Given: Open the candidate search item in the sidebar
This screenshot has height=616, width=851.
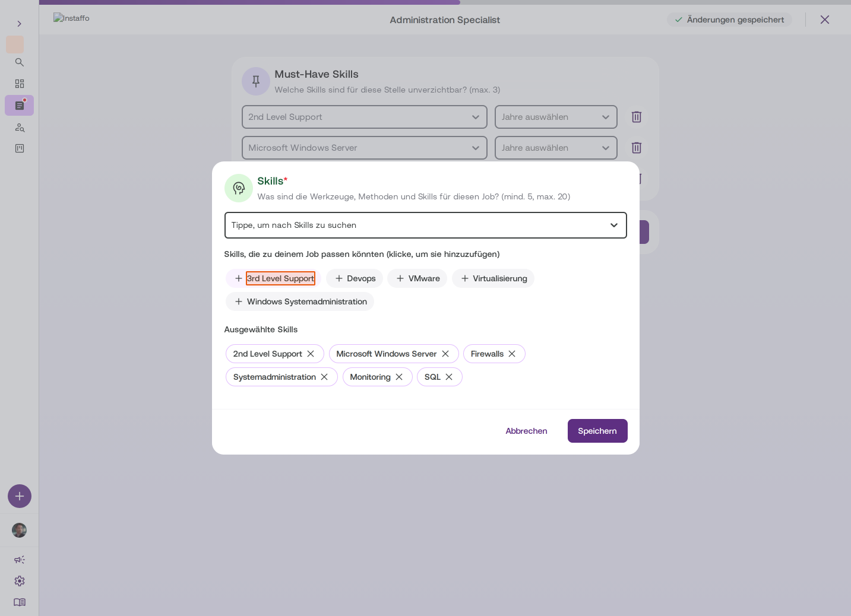Looking at the screenshot, I should click(x=20, y=127).
